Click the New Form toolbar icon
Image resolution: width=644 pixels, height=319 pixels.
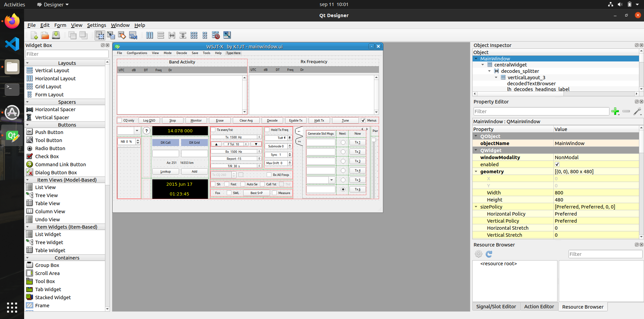[34, 35]
